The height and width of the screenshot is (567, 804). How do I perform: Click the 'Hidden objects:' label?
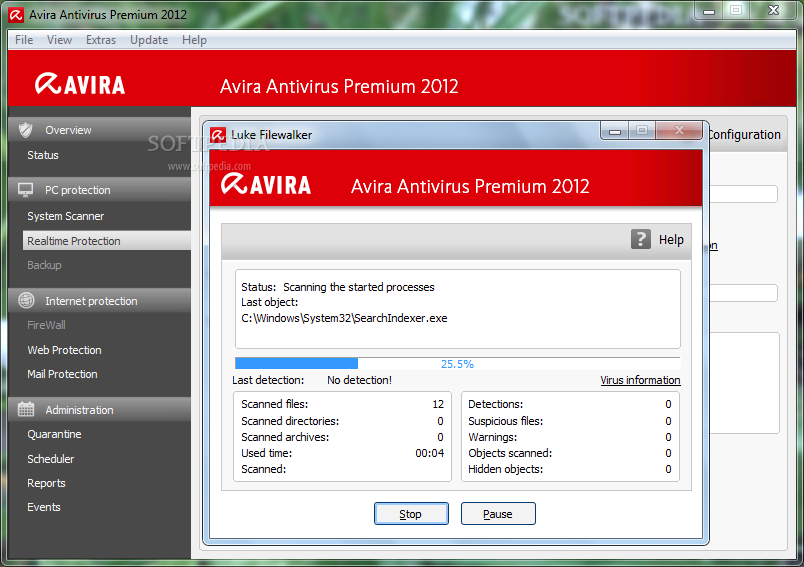(x=506, y=469)
